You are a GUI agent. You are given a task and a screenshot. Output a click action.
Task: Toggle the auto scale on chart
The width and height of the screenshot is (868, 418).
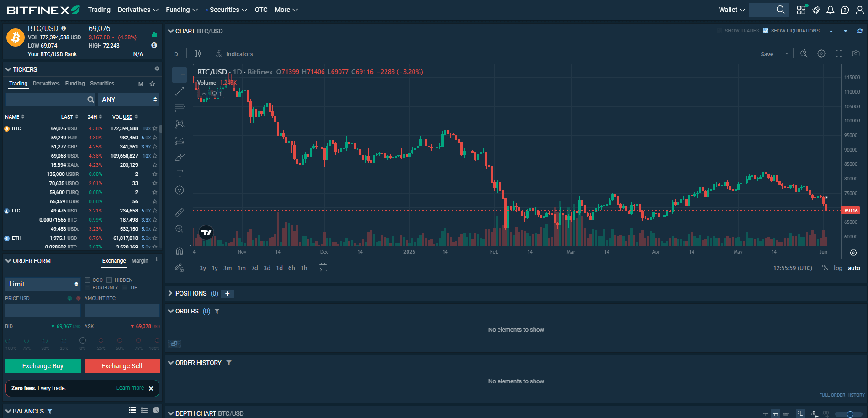[854, 268]
